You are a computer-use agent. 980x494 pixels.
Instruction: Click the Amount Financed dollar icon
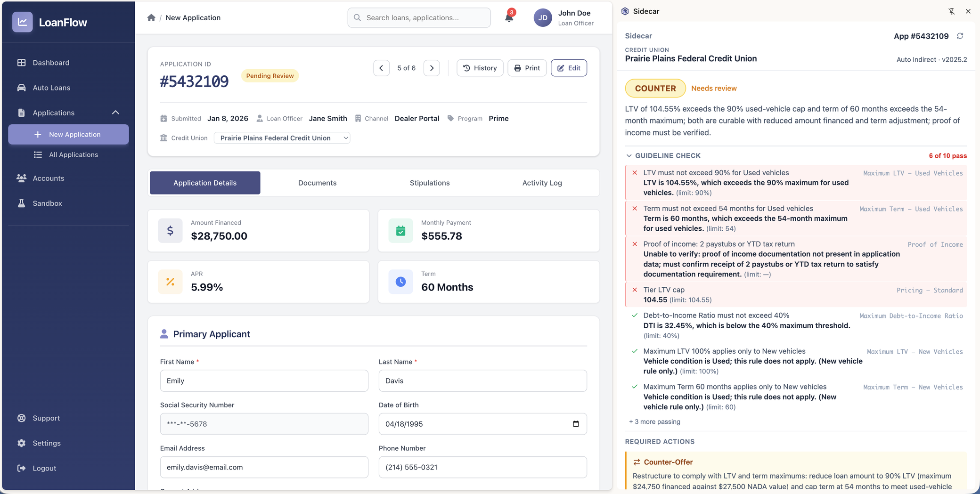[170, 231]
